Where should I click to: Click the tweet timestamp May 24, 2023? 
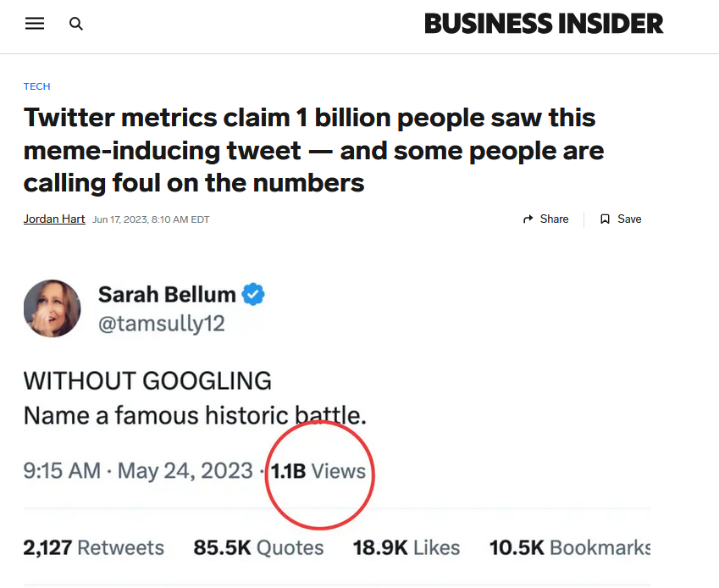(x=185, y=471)
